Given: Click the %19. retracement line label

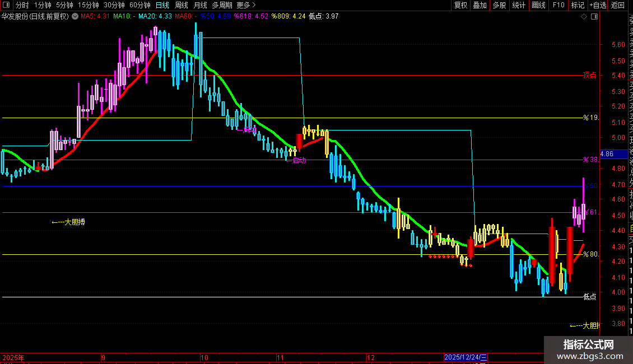Looking at the screenshot, I should click(x=591, y=118).
